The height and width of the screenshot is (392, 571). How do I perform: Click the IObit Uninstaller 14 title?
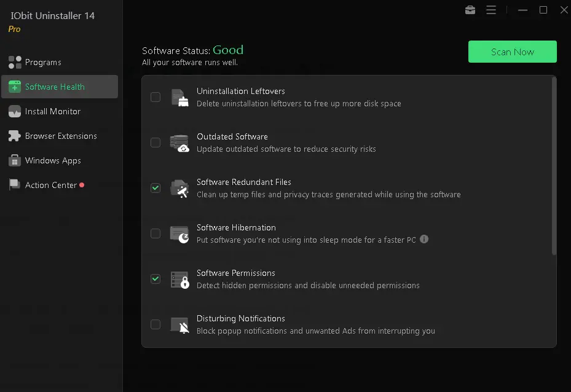52,15
